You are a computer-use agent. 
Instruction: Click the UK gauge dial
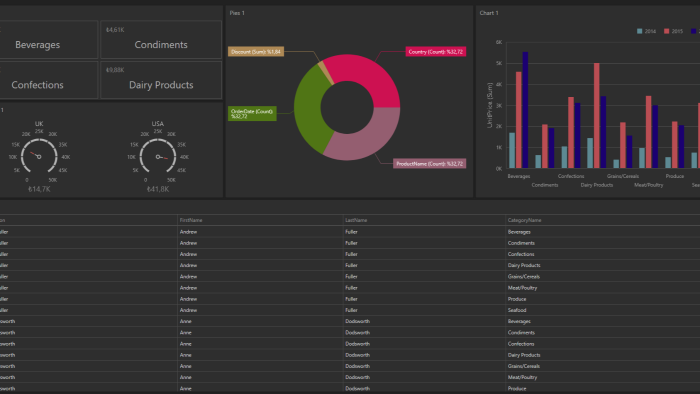(39, 156)
